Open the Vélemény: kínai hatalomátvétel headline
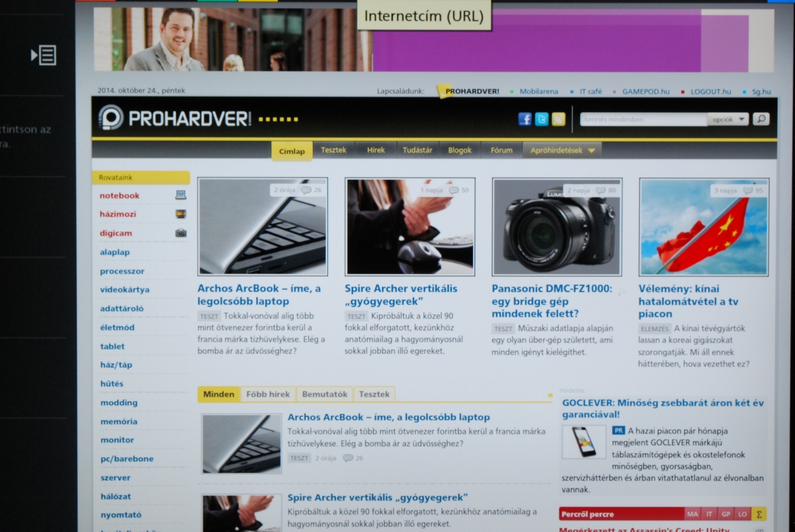795x532 pixels. coord(688,301)
